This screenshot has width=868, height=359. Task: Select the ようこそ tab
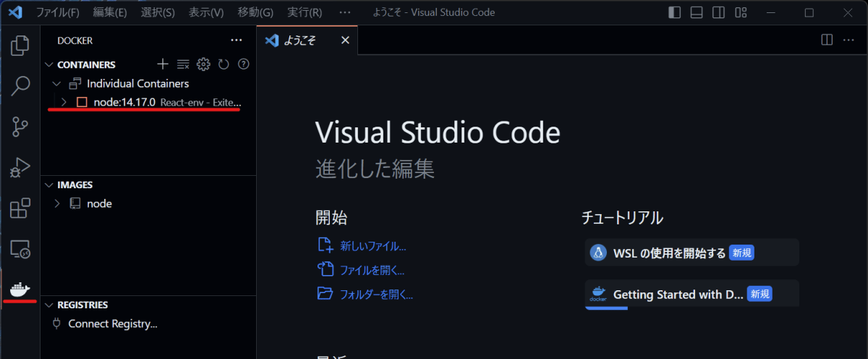pos(307,41)
